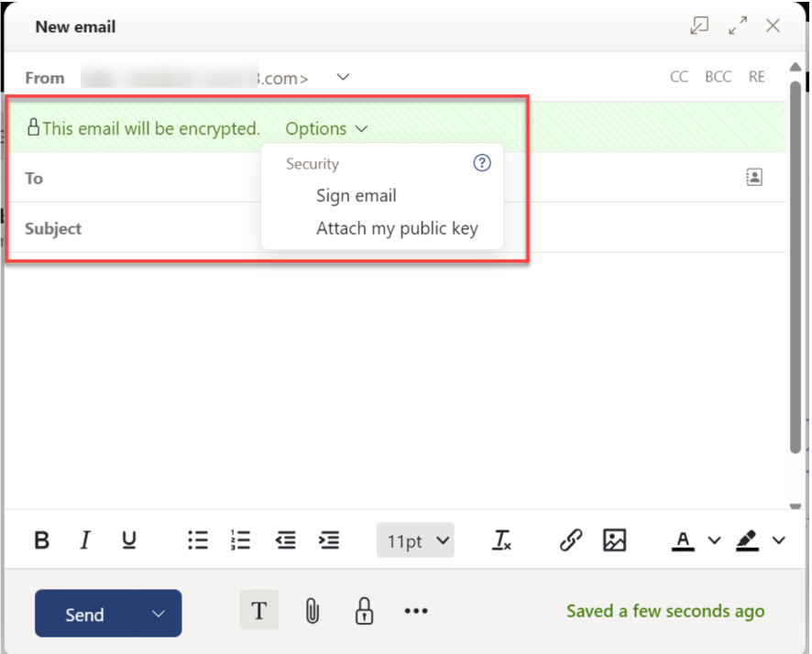The height and width of the screenshot is (654, 812).
Task: Apply italic formatting
Action: pyautogui.click(x=85, y=540)
